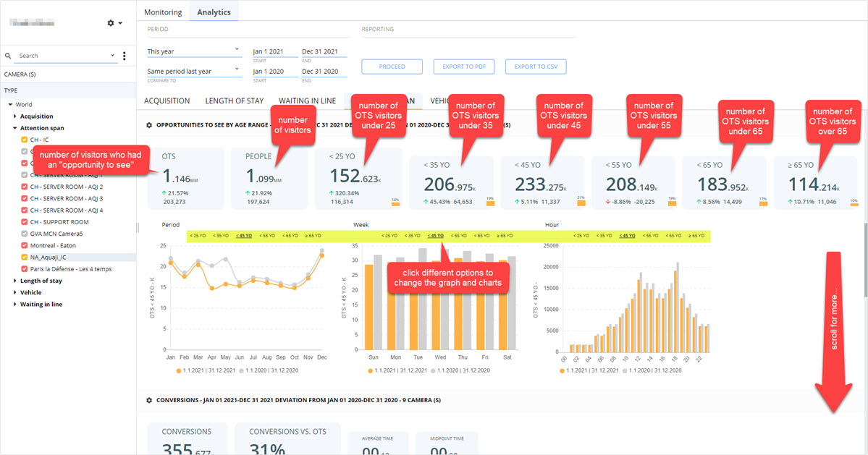Uncheck the Montreal - Eaton camera
868x455 pixels.
pos(25,245)
